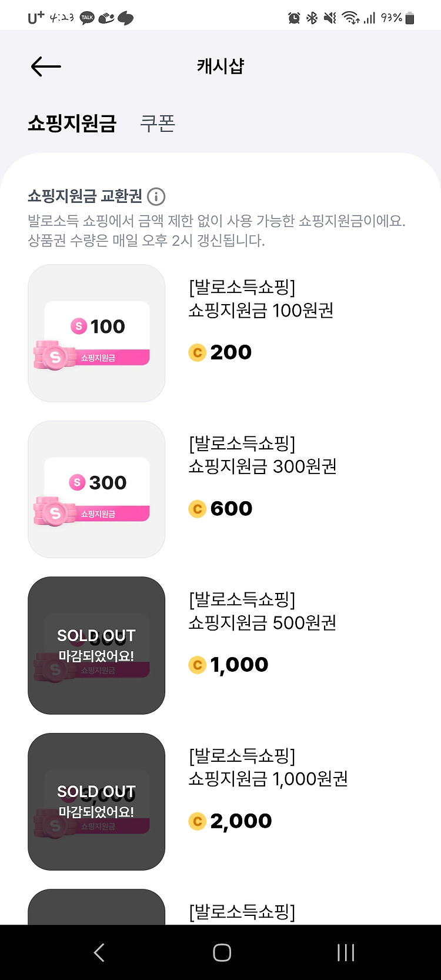Switch to the 쿠폰 tab
Viewport: 441px width, 980px height.
point(158,123)
